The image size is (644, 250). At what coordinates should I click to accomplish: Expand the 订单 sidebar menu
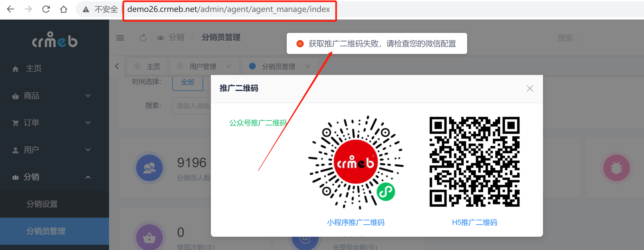pos(55,123)
